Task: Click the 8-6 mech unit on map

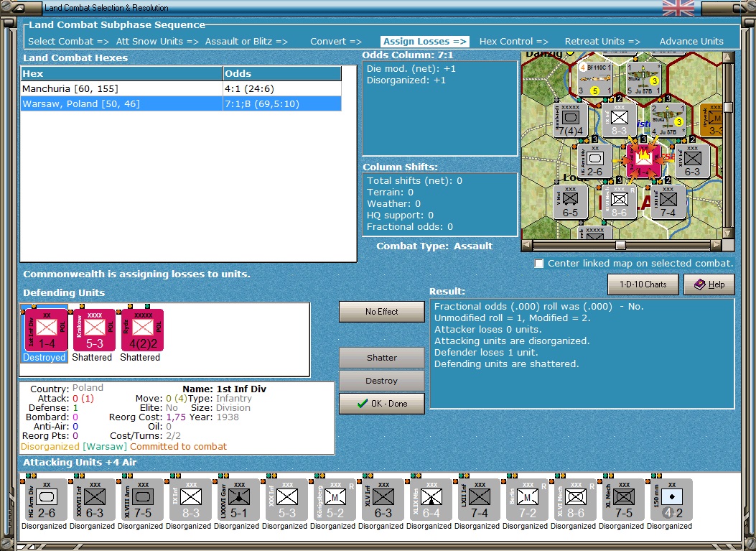Action: click(619, 202)
